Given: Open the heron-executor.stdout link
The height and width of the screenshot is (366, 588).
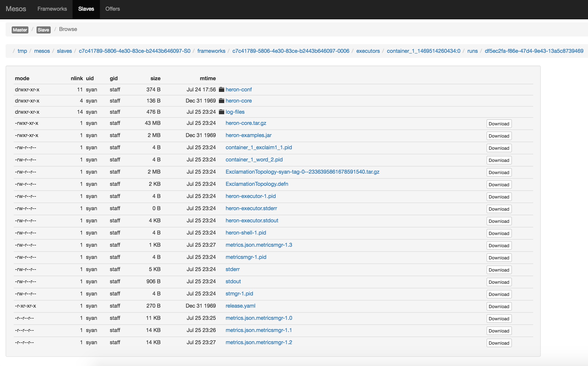Looking at the screenshot, I should point(252,221).
